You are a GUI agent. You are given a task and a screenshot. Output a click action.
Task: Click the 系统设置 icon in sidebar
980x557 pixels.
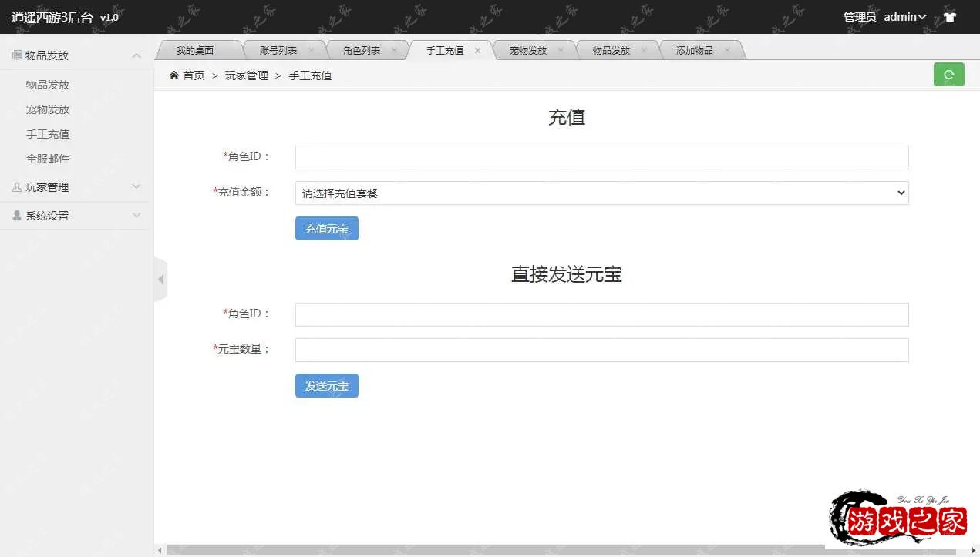17,215
